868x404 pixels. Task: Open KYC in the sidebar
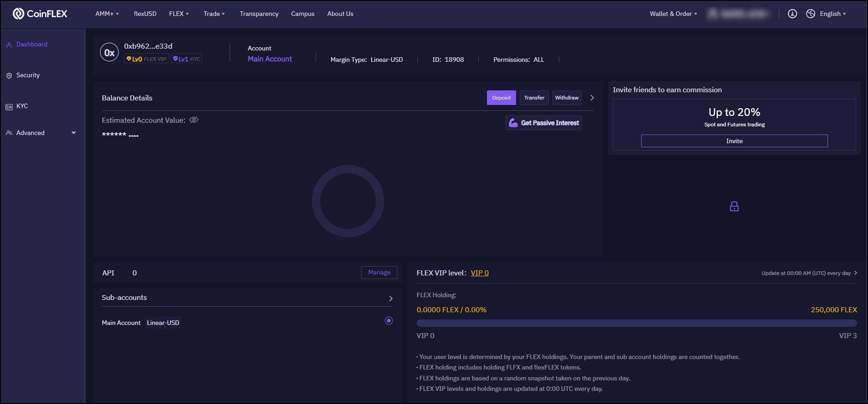(22, 106)
